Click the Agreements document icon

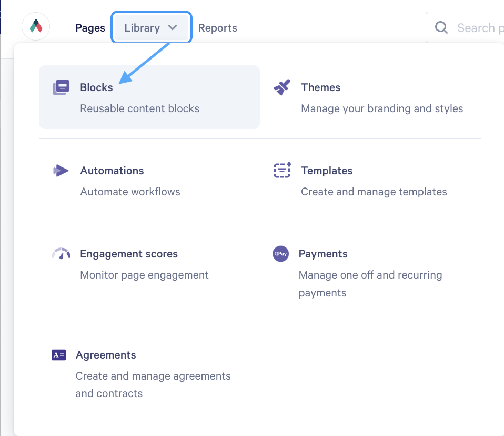(58, 355)
